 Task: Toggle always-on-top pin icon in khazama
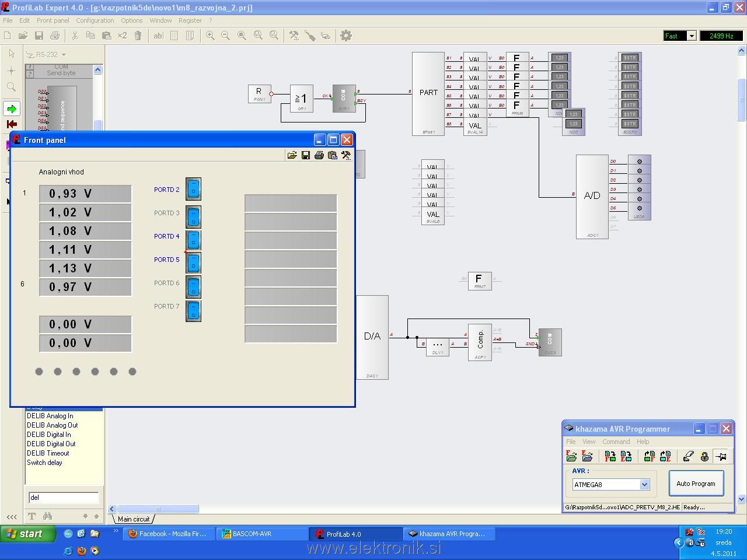721,456
